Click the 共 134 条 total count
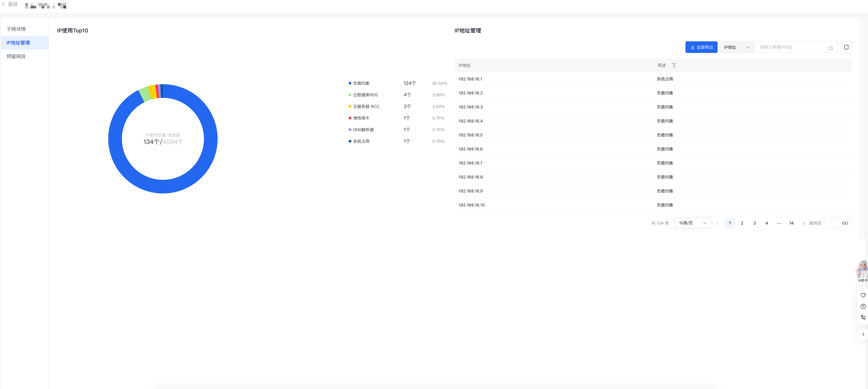Screen dimensions: 868x389 click(x=660, y=223)
